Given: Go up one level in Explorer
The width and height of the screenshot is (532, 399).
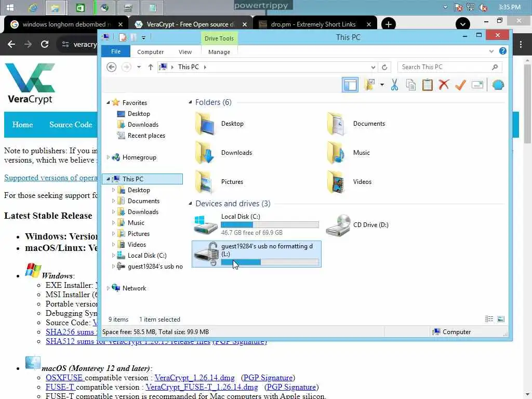Looking at the screenshot, I should point(150,67).
